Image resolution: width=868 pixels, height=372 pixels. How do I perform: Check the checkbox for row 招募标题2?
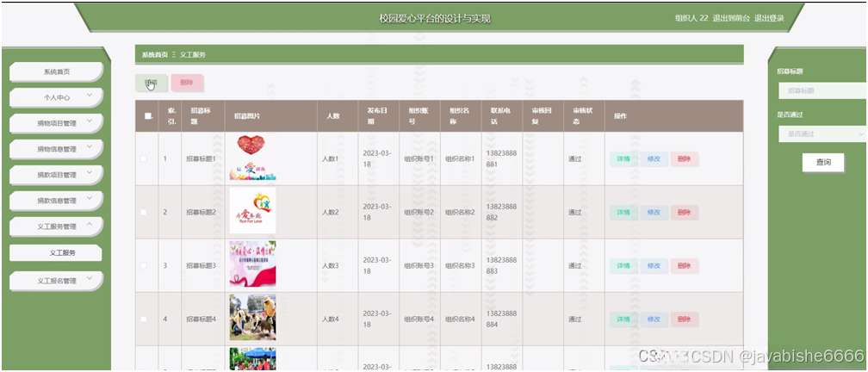(144, 212)
